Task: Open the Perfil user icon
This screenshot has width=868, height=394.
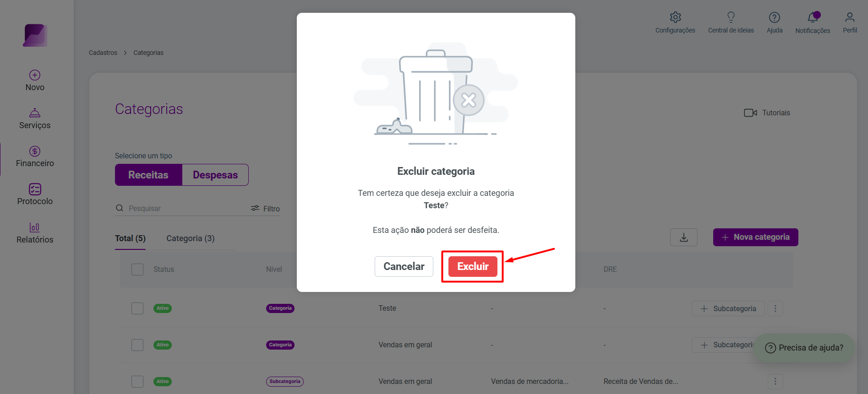Action: pyautogui.click(x=850, y=17)
